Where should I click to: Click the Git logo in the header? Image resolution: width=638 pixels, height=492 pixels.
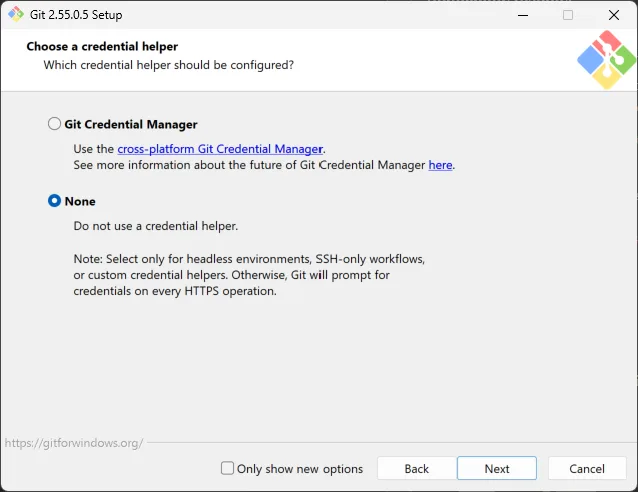coord(607,59)
